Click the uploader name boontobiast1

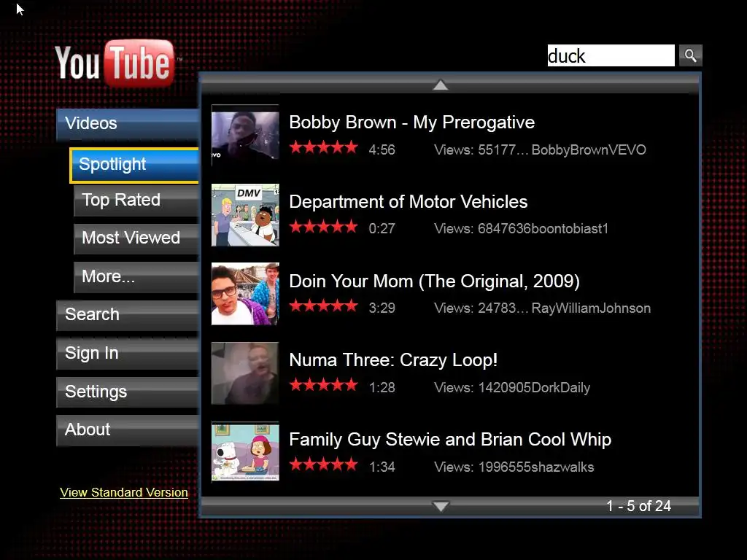tap(570, 229)
